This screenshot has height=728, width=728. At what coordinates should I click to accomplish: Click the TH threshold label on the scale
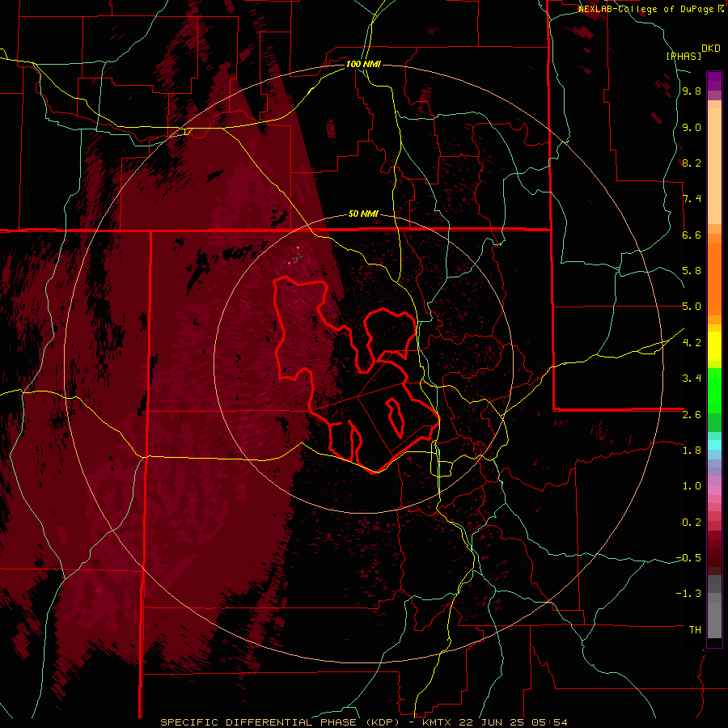[695, 630]
